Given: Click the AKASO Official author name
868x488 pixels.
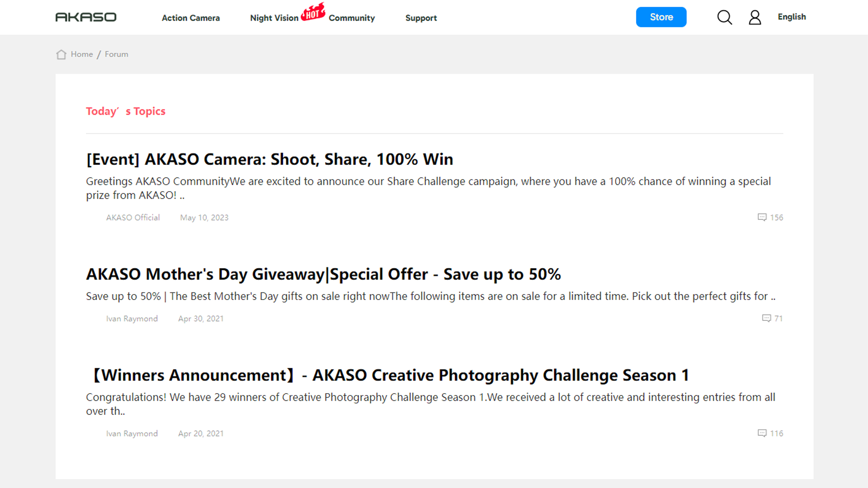Looking at the screenshot, I should pos(133,217).
